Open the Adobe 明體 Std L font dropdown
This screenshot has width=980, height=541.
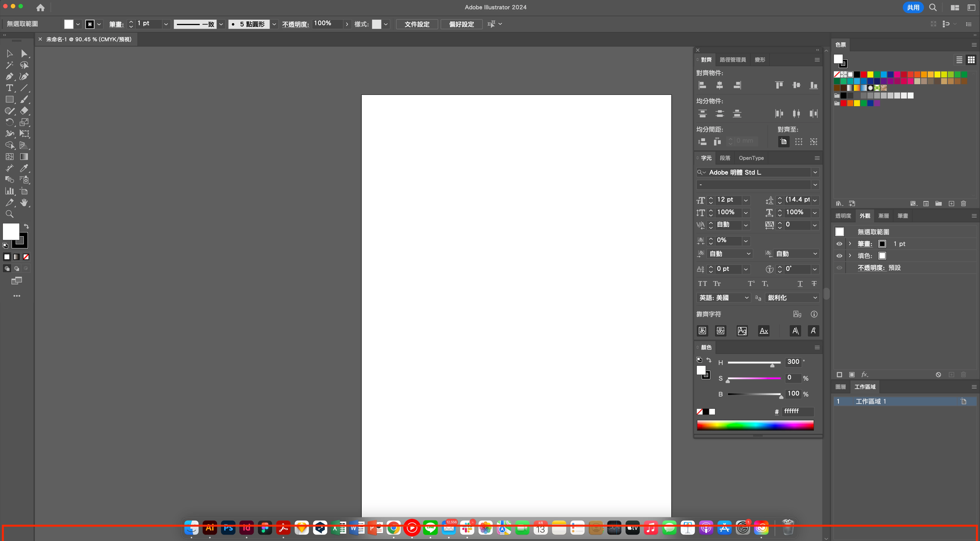[x=815, y=173]
